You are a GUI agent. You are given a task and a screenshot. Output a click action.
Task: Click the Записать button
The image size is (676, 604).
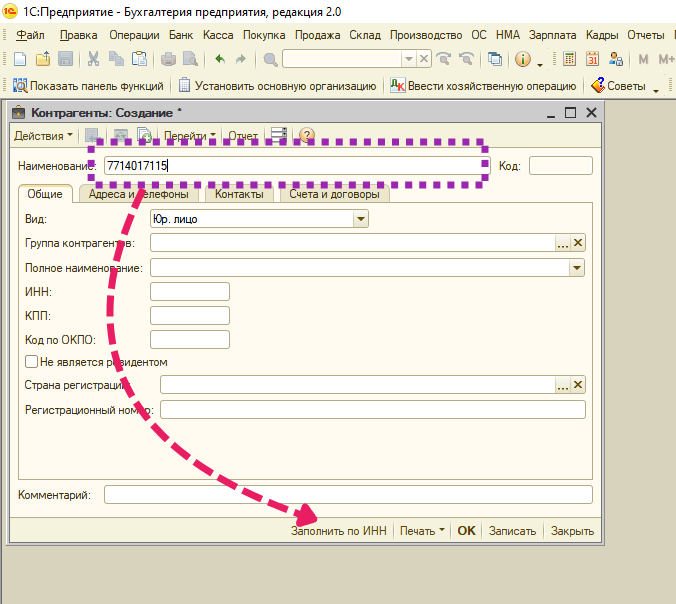pyautogui.click(x=512, y=531)
